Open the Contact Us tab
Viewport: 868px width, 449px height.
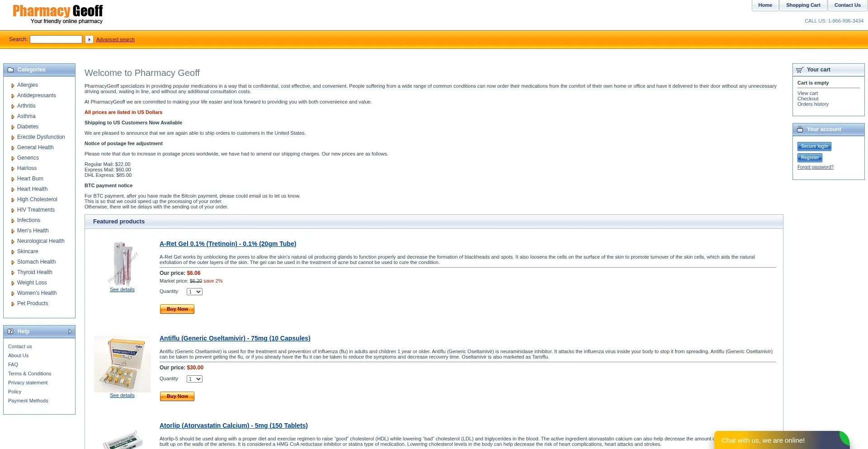847,5
